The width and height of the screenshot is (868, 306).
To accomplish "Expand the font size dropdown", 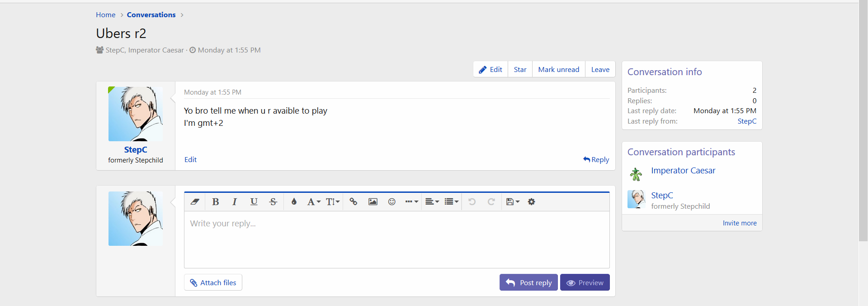I will pyautogui.click(x=333, y=202).
